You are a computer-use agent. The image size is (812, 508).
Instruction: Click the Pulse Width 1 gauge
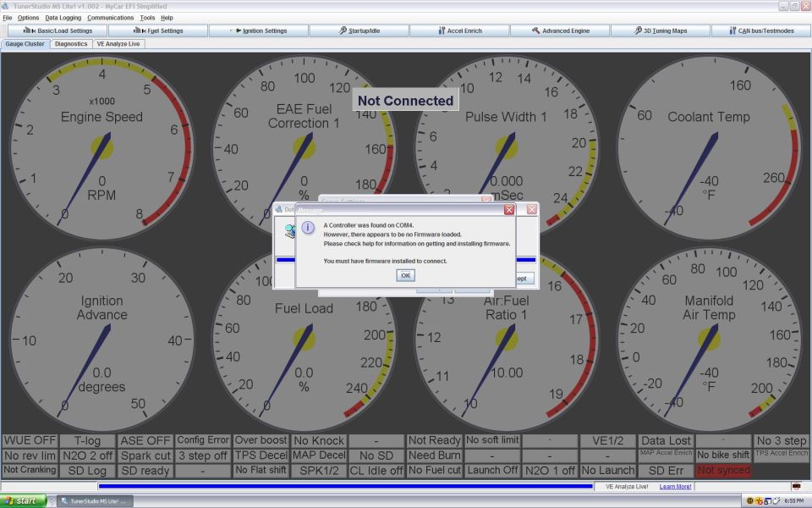pos(506,148)
